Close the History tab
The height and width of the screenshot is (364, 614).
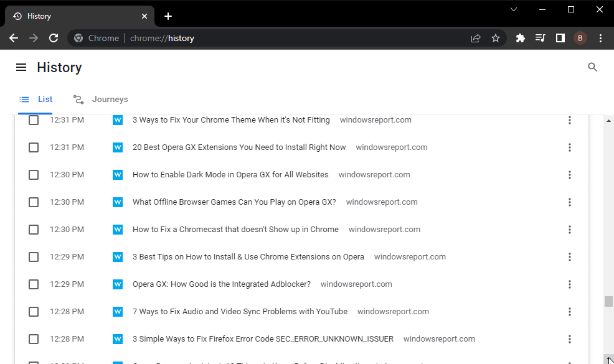tap(144, 16)
